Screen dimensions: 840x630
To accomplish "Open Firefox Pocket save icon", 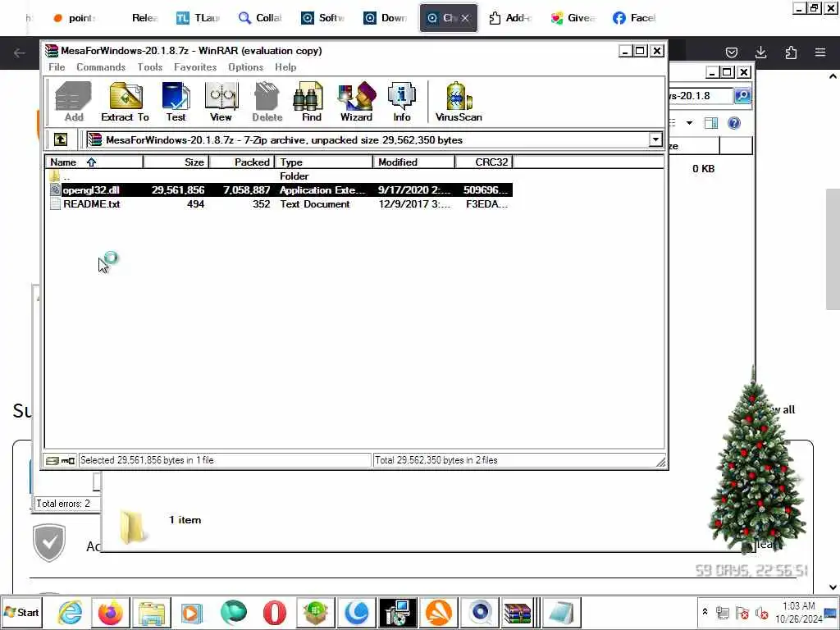I will pyautogui.click(x=731, y=52).
